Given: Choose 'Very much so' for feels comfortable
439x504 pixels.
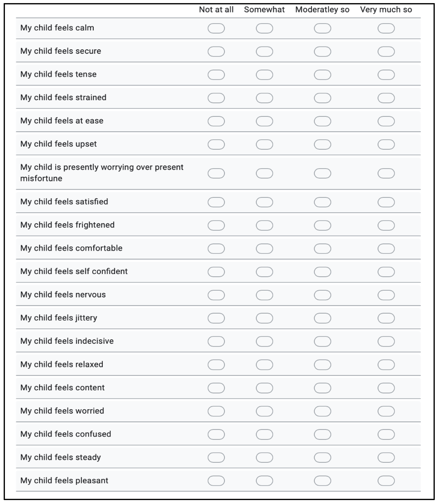Looking at the screenshot, I should [x=386, y=249].
